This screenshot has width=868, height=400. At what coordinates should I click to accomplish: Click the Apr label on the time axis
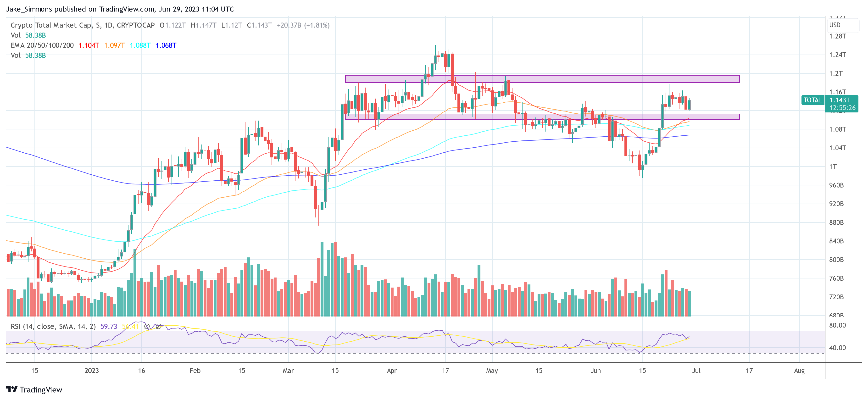pos(392,371)
